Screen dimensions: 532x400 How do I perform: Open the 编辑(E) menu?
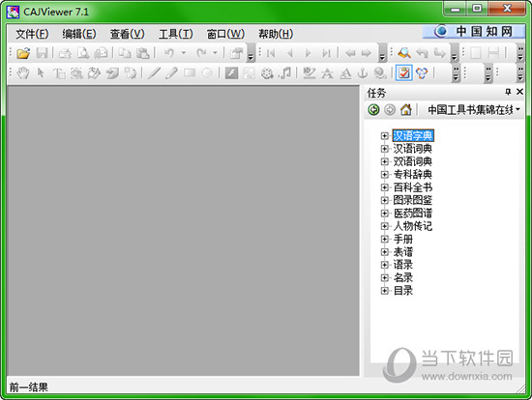tap(79, 34)
